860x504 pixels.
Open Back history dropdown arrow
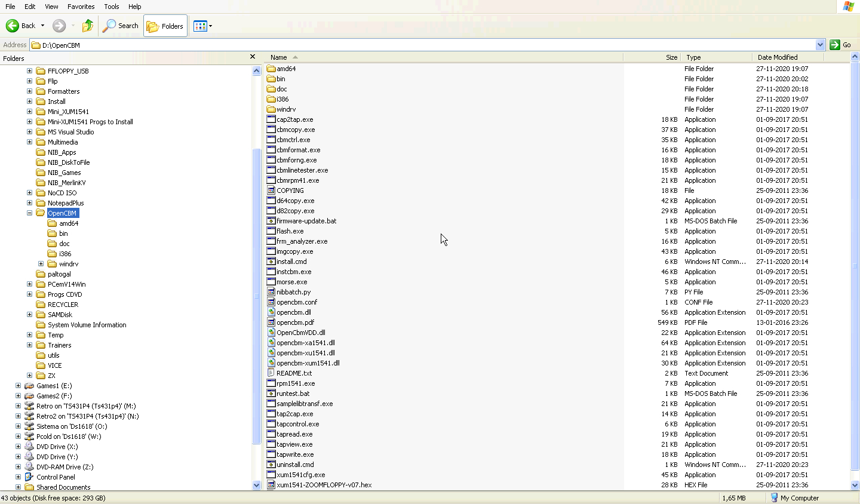pyautogui.click(x=42, y=26)
